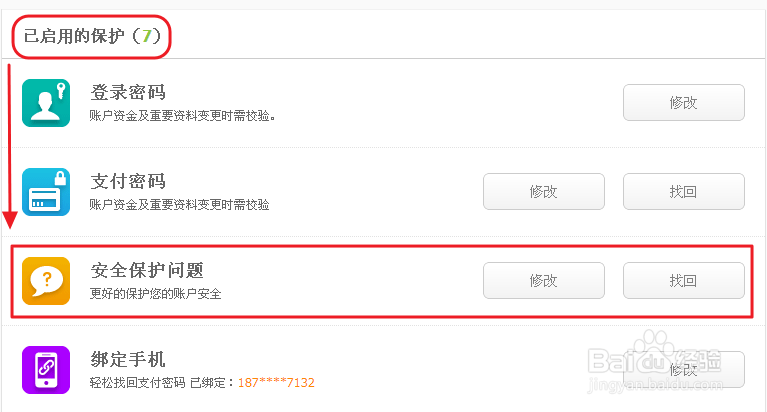The width and height of the screenshot is (767, 412).
Task: Click the payment password card-lock icon
Action: point(46,191)
